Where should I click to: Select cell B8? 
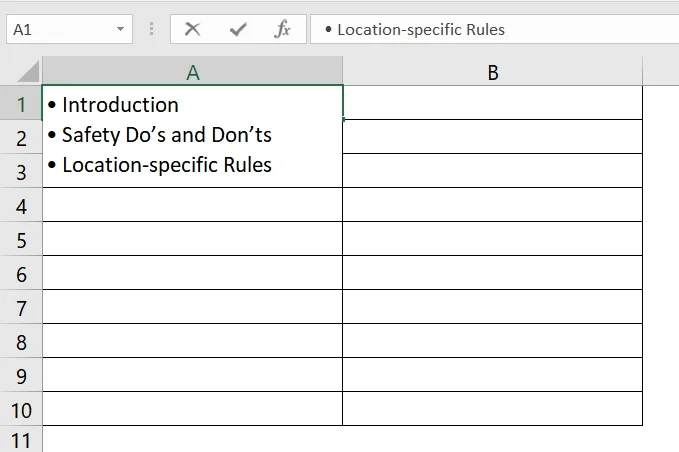[493, 340]
